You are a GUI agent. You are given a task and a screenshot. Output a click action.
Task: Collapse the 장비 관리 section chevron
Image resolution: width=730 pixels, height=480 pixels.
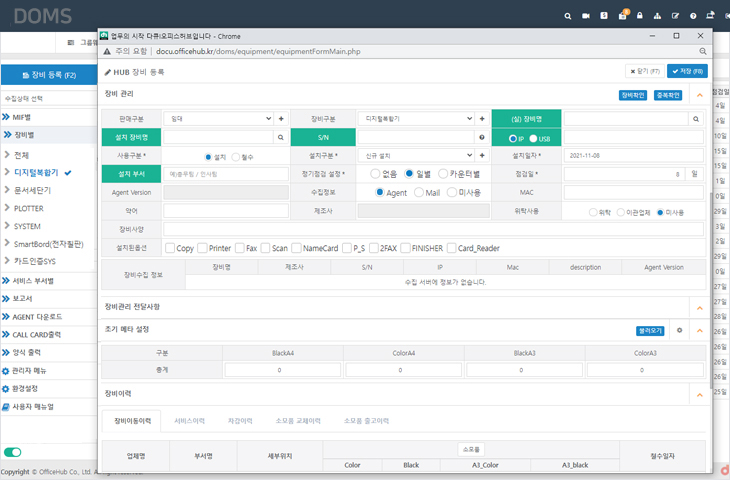click(x=699, y=95)
